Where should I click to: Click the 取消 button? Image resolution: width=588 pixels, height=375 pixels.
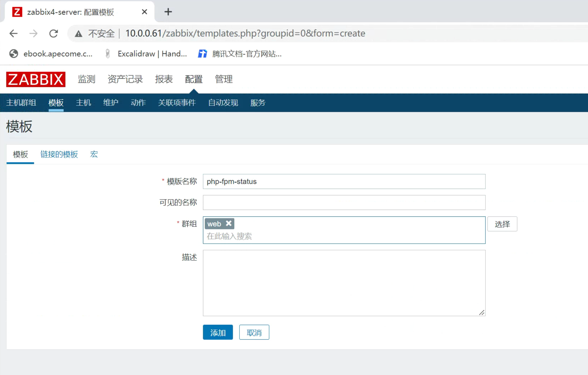[254, 332]
